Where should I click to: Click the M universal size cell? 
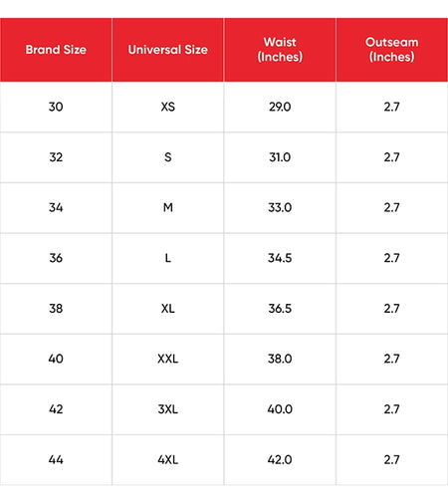(168, 208)
